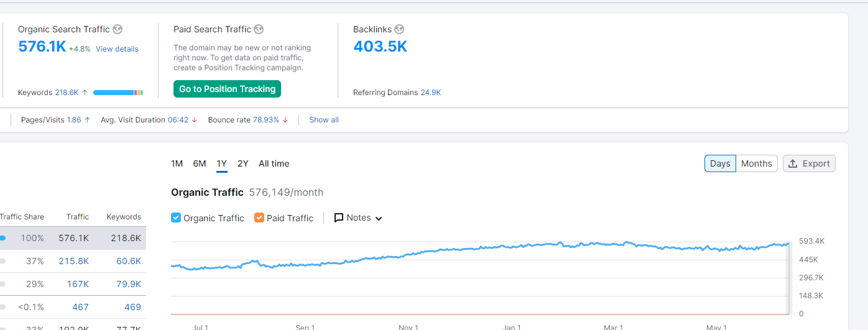
Task: Click down arrow beside Avg. Visit Duration
Action: 194,120
